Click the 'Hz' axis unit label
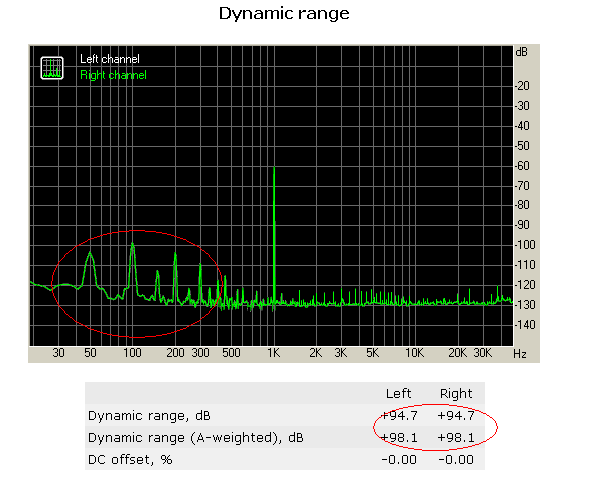589x488 pixels. 520,354
